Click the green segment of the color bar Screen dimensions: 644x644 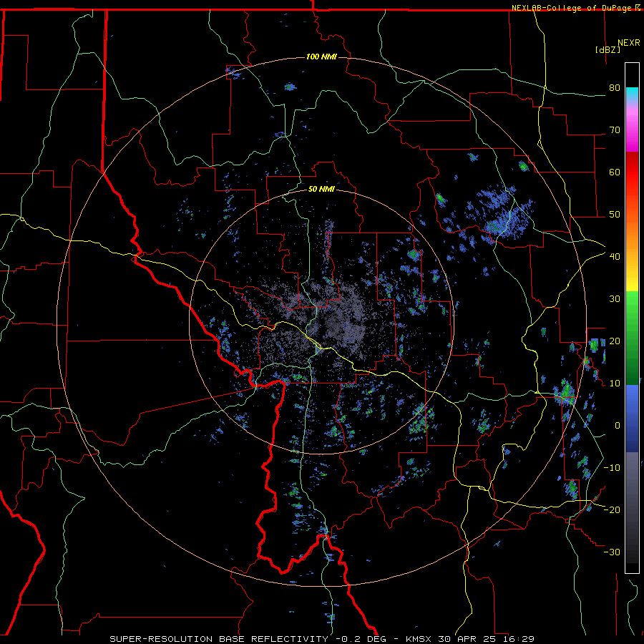point(632,338)
